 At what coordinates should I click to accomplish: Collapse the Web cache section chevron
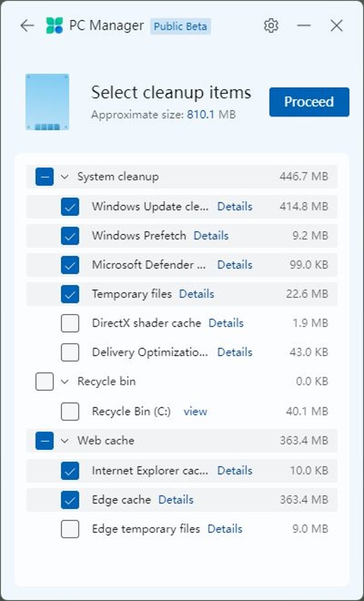pos(64,441)
